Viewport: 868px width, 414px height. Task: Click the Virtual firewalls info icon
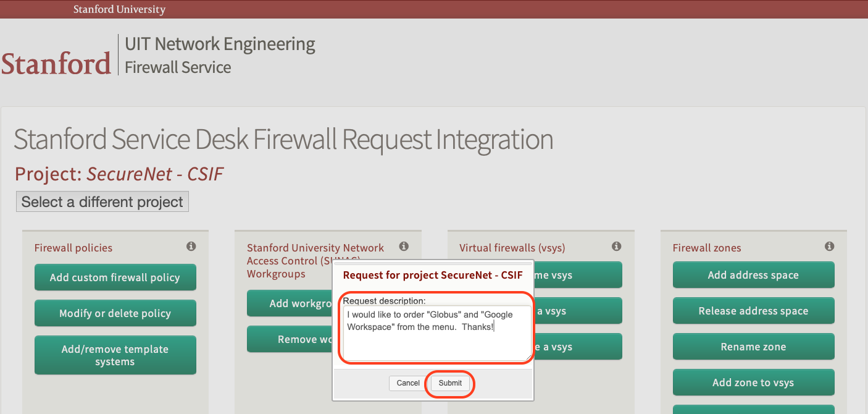click(616, 247)
